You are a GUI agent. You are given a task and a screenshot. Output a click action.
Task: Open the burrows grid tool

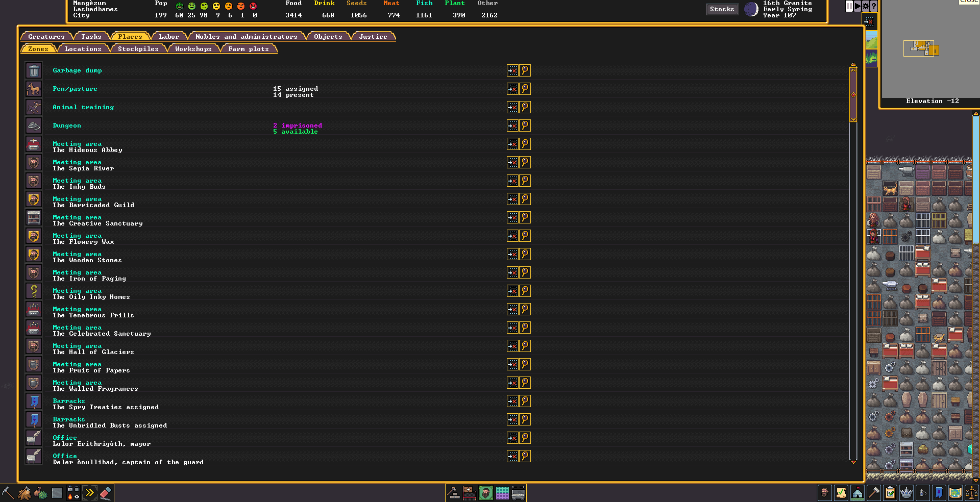[x=502, y=493]
